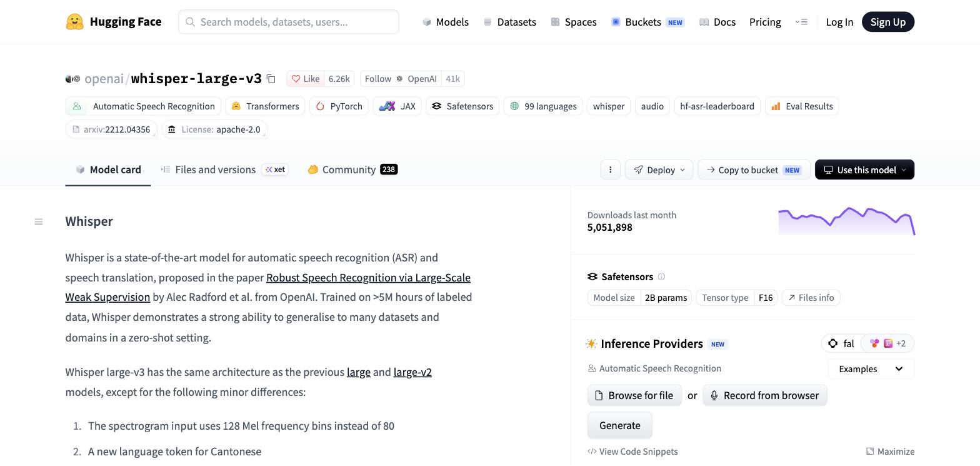Click the arxiv:2212.04356 tag
The width and height of the screenshot is (980, 466).
pos(111,129)
